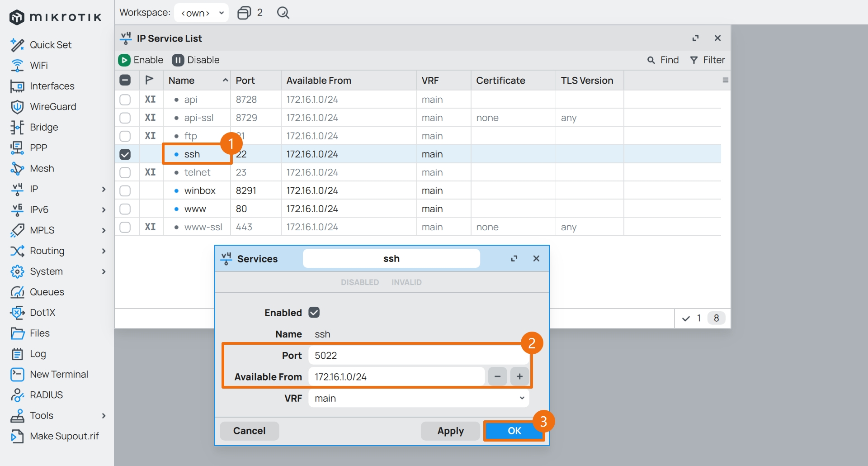Expand the Routing submenu
This screenshot has width=868, height=466.
104,251
